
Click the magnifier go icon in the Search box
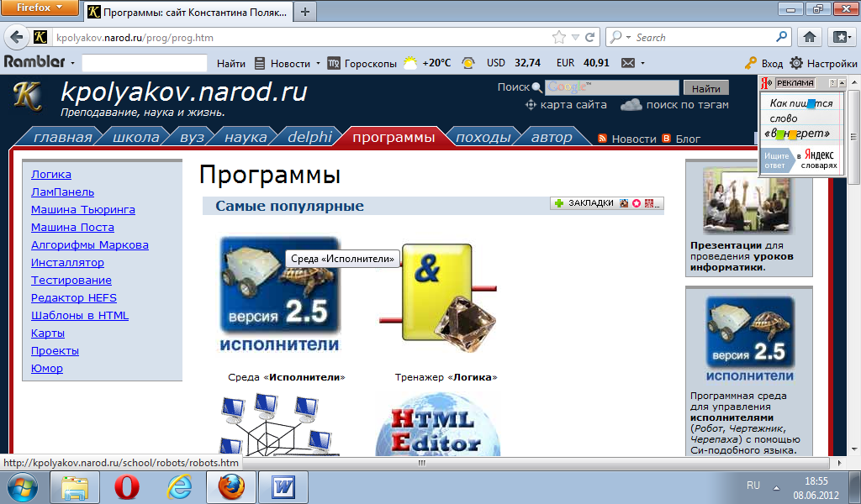coord(781,37)
